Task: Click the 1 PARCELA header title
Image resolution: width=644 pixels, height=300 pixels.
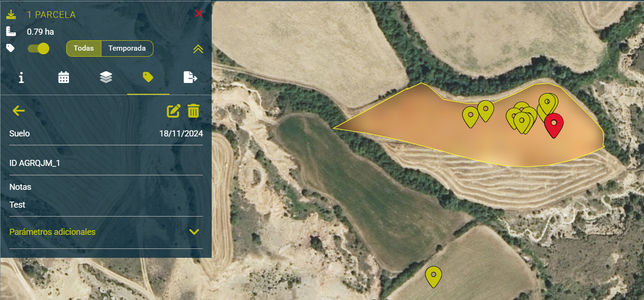Action: point(51,15)
